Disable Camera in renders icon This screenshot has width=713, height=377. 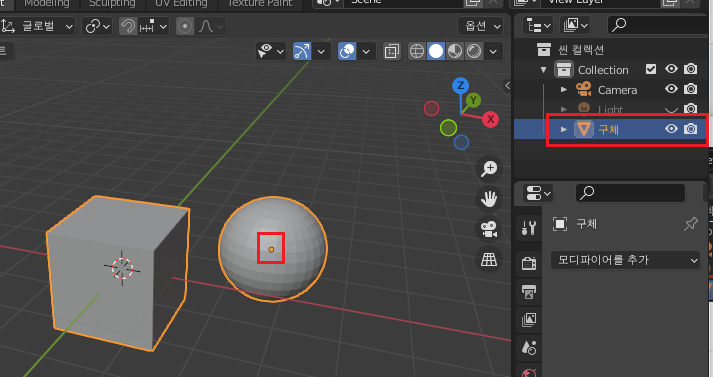click(x=691, y=89)
